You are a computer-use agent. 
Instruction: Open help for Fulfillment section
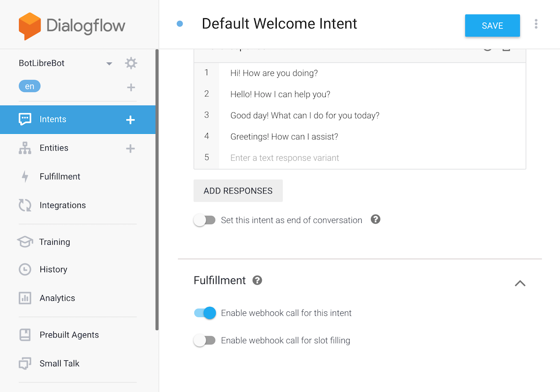click(257, 280)
